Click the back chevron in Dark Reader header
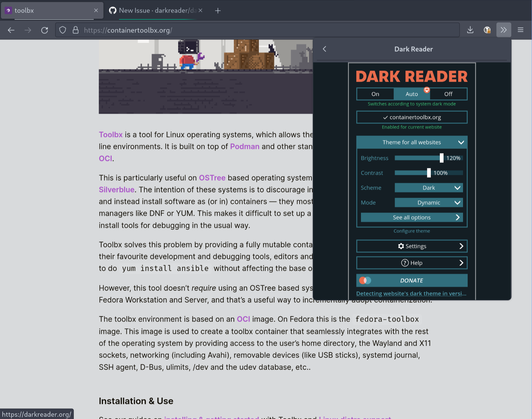This screenshot has height=419, width=532. [x=324, y=49]
